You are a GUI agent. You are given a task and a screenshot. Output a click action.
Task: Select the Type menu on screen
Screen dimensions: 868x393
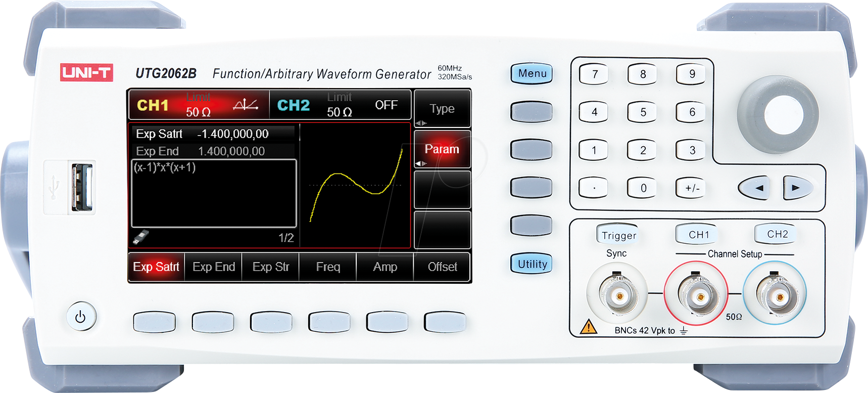[442, 109]
